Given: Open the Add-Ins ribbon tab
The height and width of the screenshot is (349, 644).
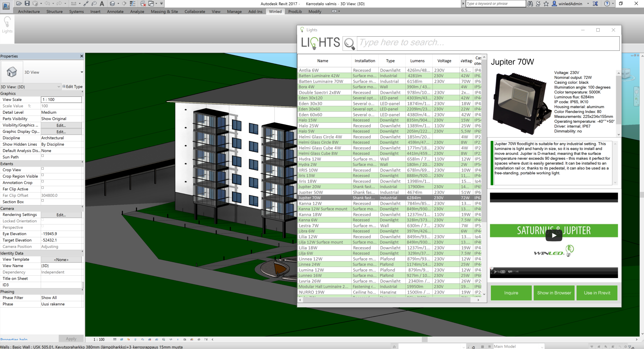Looking at the screenshot, I should [x=255, y=11].
